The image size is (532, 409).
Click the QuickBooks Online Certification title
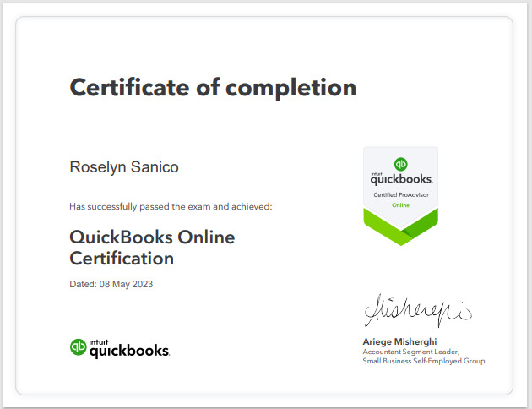coord(152,248)
